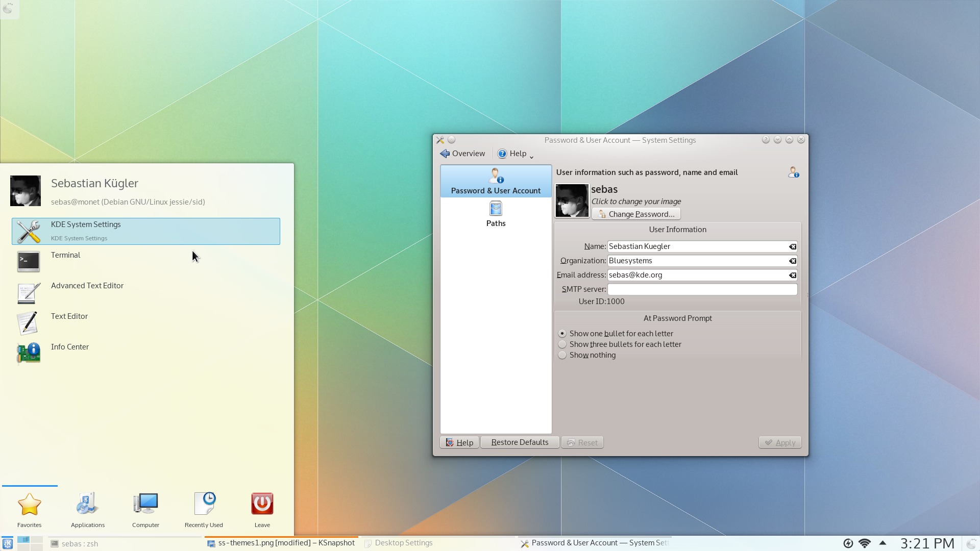
Task: Click the KDE System Settings icon
Action: (28, 230)
